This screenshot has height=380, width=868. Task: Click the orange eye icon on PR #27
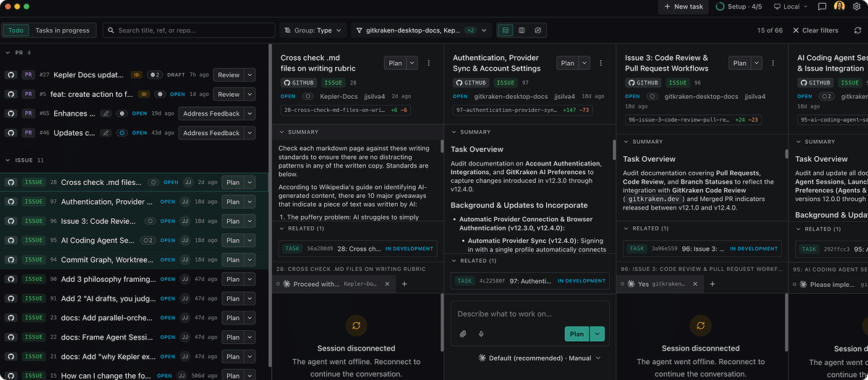137,74
